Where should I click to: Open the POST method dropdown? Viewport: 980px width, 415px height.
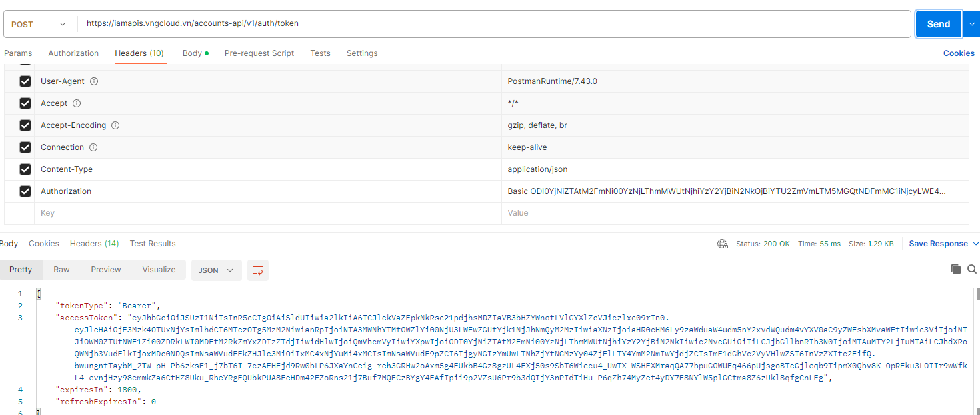(39, 24)
